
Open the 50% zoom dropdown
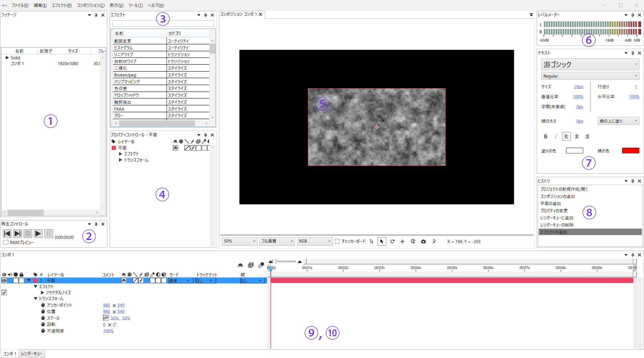coord(239,241)
